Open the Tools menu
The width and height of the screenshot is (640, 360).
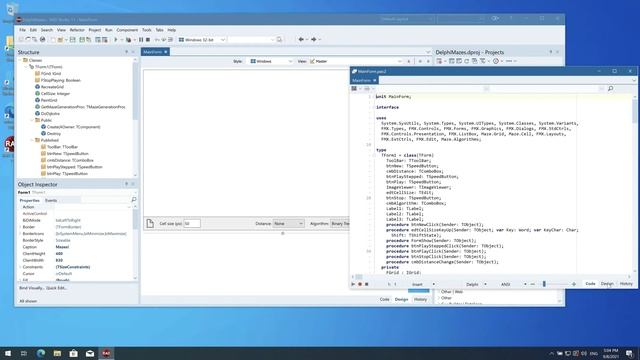pyautogui.click(x=147, y=30)
